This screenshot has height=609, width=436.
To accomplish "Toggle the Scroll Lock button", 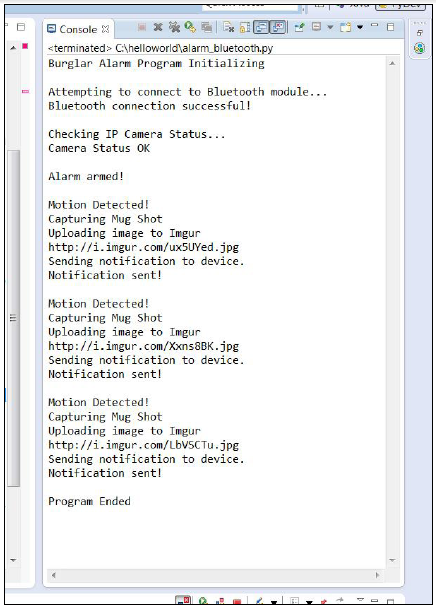I will [245, 27].
